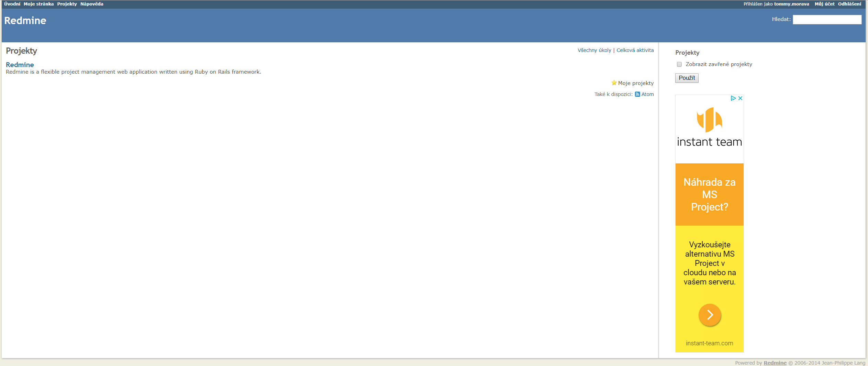Click the orange arrow button in the ad
The image size is (868, 366).
click(710, 315)
